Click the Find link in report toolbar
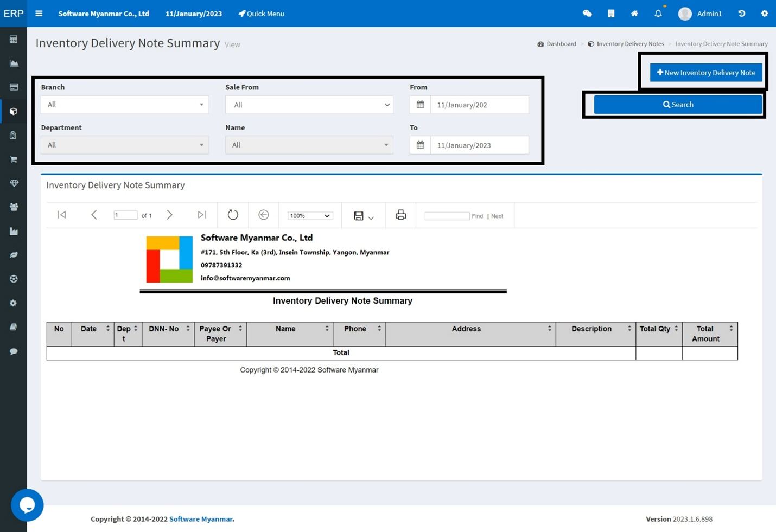 coord(477,216)
